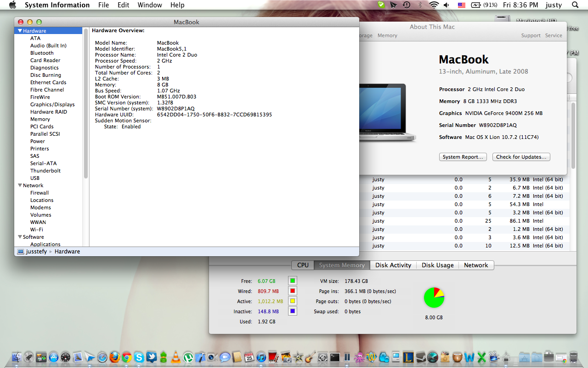This screenshot has height=368, width=588.
Task: Click the memory usage pie chart
Action: (434, 297)
